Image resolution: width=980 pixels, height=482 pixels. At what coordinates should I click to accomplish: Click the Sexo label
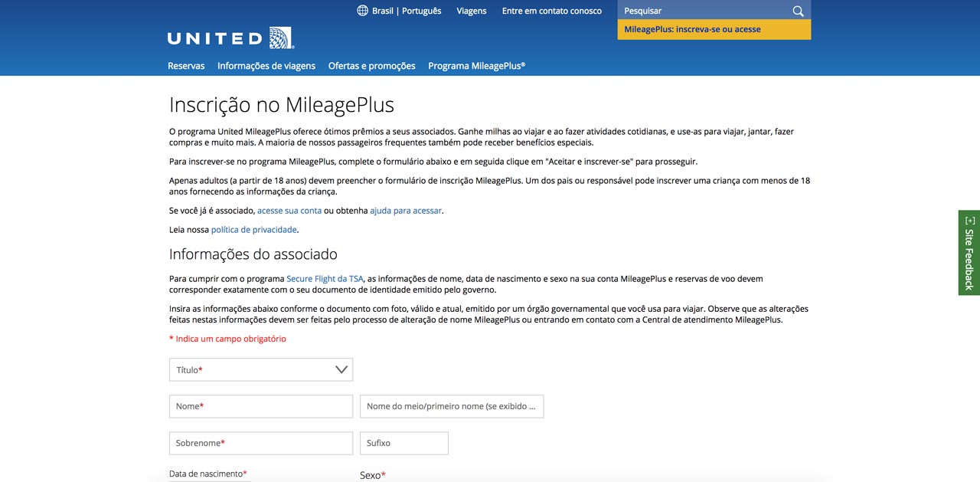373,475
